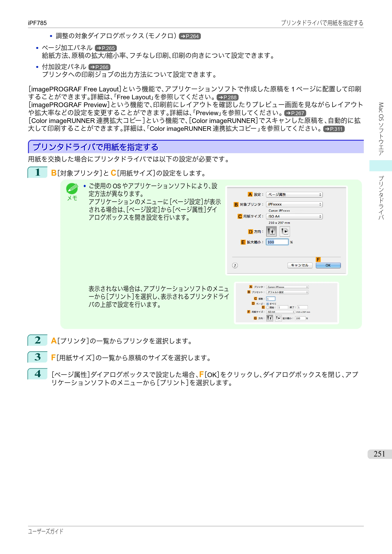Open the プリンタ dropdown showing Canon iPFxxxx
This screenshot has height=554, width=392.
(287, 287)
